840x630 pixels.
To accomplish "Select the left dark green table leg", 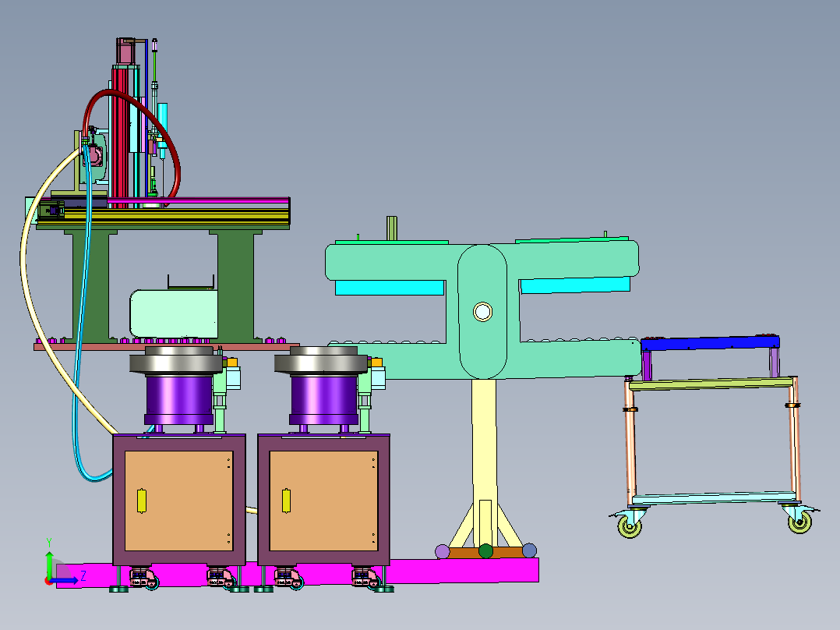I will pyautogui.click(x=90, y=285).
